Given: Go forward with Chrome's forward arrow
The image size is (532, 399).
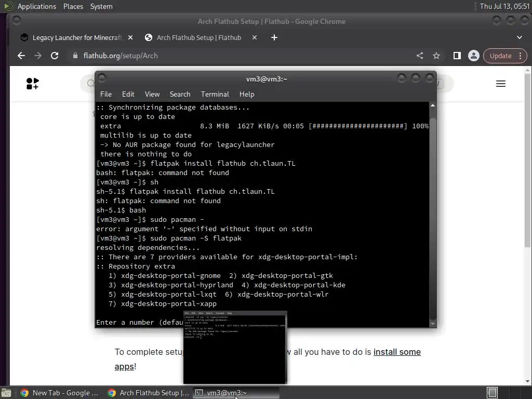Looking at the screenshot, I should coord(38,56).
